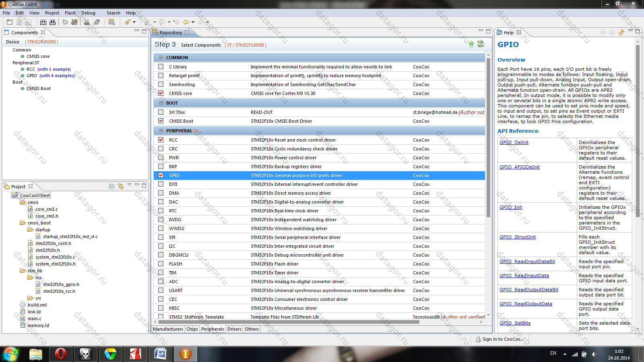Click the Flash Erase toolbar icon

pyautogui.click(x=97, y=22)
